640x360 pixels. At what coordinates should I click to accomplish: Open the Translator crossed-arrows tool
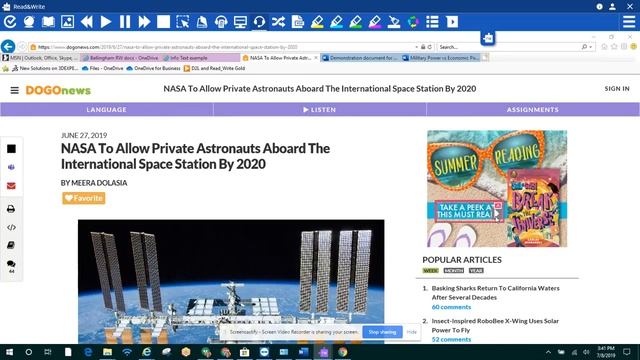(x=278, y=22)
